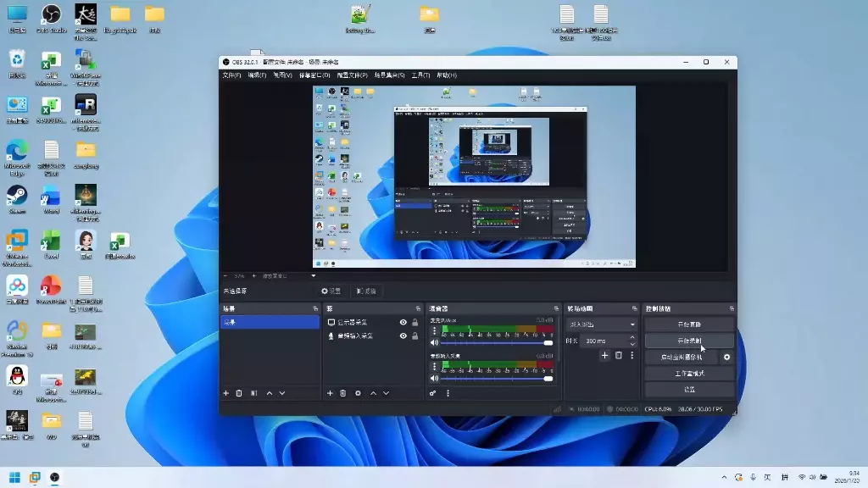Open Settings button in Controls dock
868x488 pixels.
pos(689,390)
